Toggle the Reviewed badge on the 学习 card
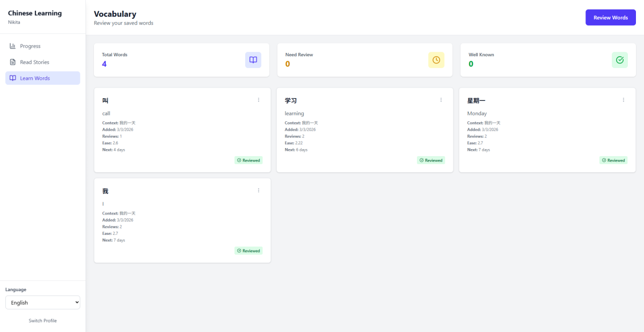The image size is (644, 332). click(431, 160)
